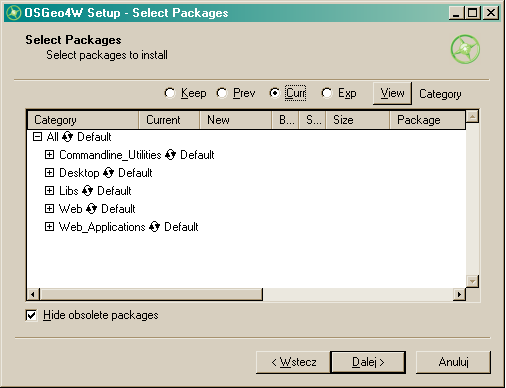
Task: Click the vertical scrollbar up arrow
Action: click(x=472, y=116)
